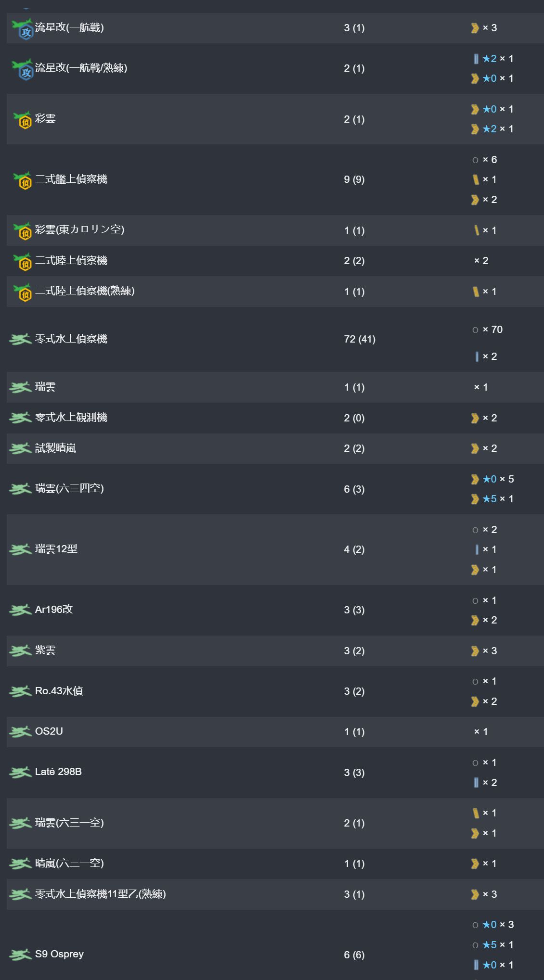The image size is (544, 980).
Task: Select the 試製晴嵐 equipment name
Action: [x=56, y=448]
